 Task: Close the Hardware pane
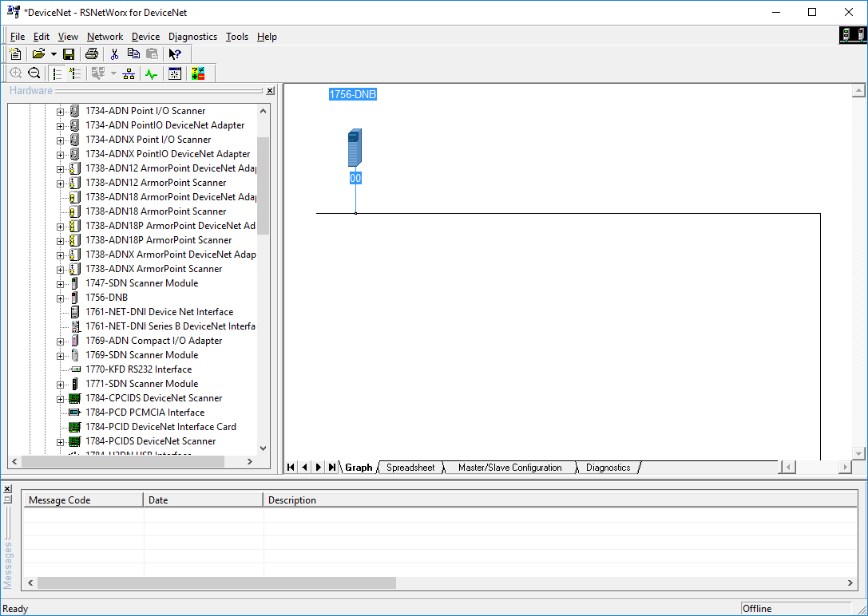pyautogui.click(x=270, y=91)
